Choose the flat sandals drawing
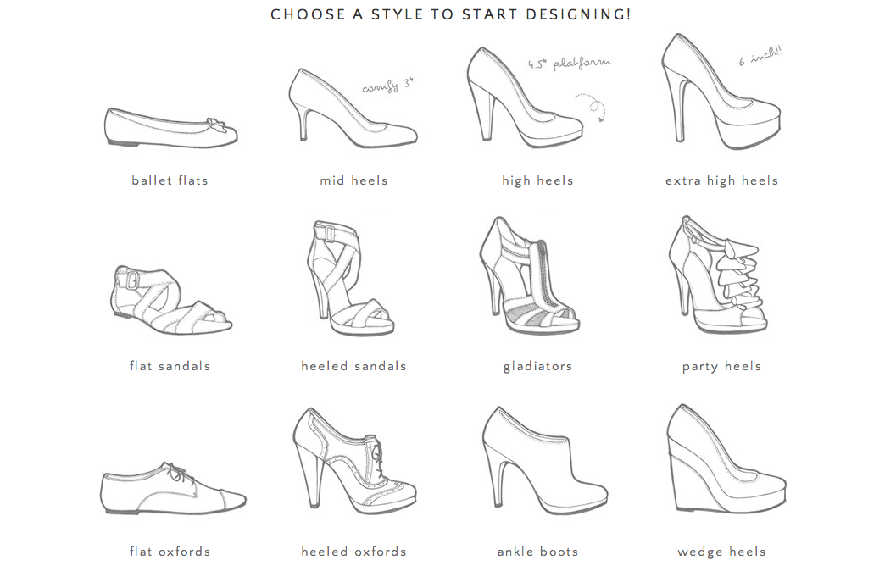The height and width of the screenshot is (588, 896). 171,300
